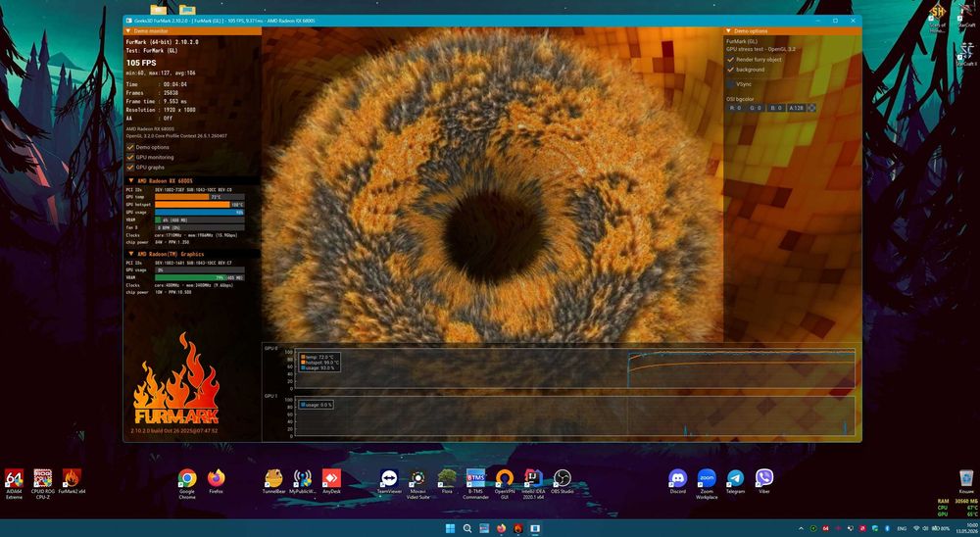980x537 pixels.
Task: Click green VRAM bar under Radeon(TM) Graphics
Action: 199,277
